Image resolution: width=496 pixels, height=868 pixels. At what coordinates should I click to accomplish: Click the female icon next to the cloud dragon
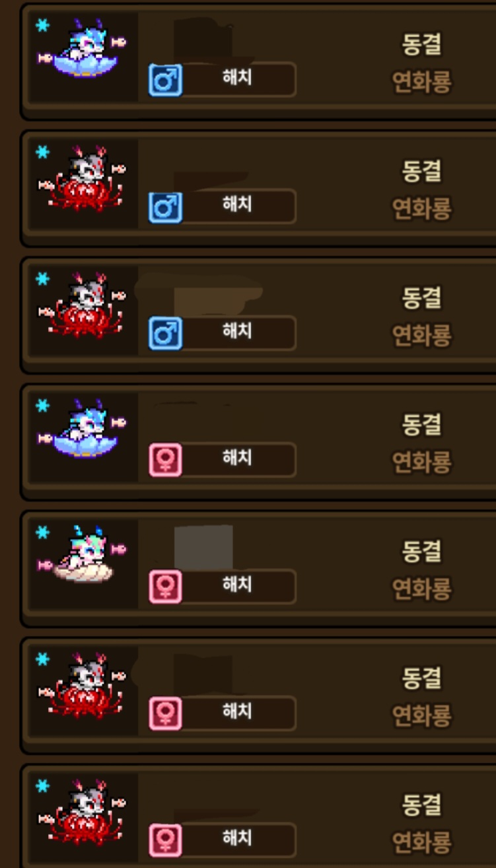point(165,587)
